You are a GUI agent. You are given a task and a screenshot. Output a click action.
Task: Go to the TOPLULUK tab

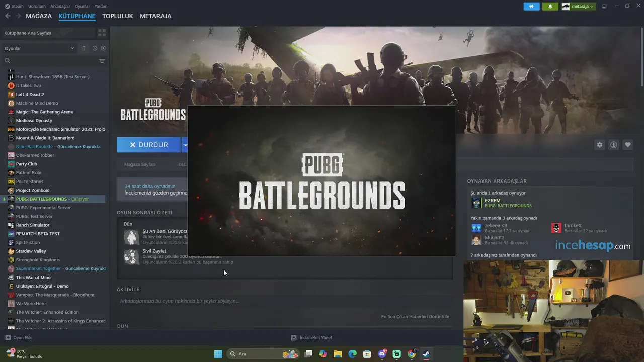click(118, 16)
